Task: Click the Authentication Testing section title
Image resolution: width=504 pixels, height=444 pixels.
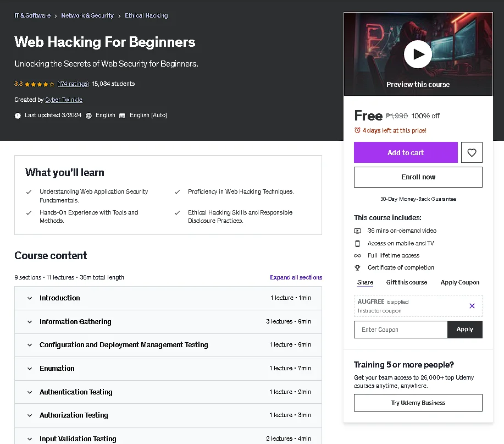Action: coord(76,392)
